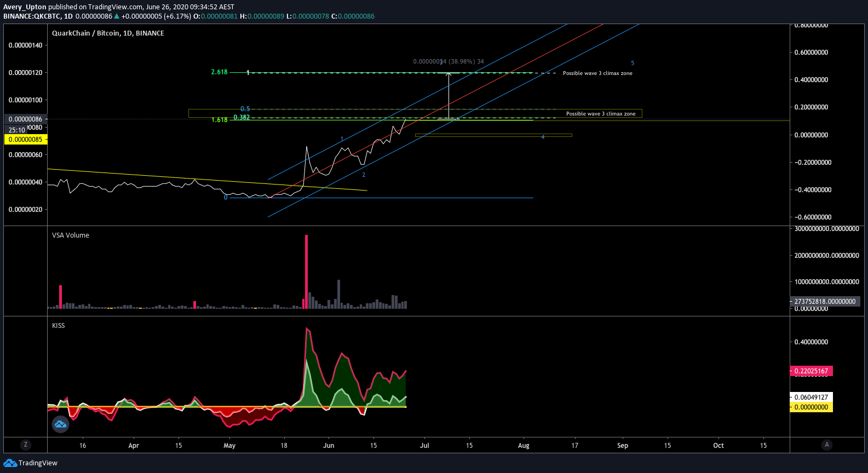The height and width of the screenshot is (473, 868).
Task: Click the Sep date on the time axis
Action: click(x=623, y=446)
